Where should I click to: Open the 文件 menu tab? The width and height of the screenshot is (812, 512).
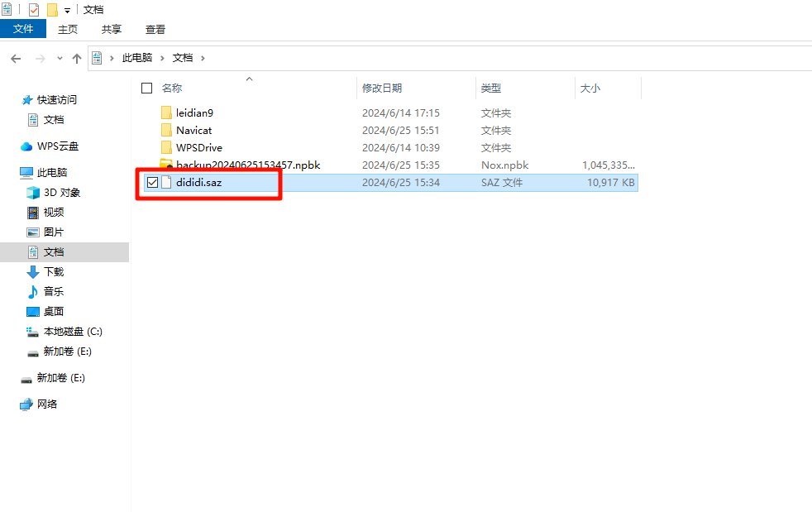pos(23,29)
